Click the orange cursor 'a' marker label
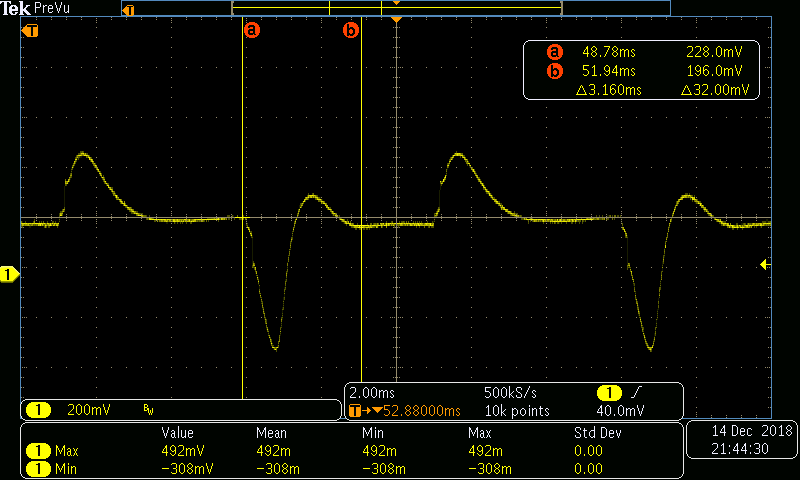The image size is (800, 480). (x=252, y=31)
